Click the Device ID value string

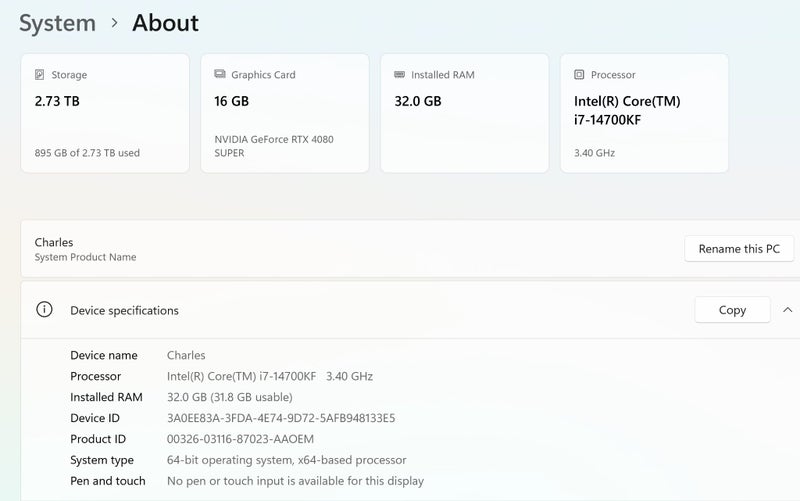(x=281, y=418)
